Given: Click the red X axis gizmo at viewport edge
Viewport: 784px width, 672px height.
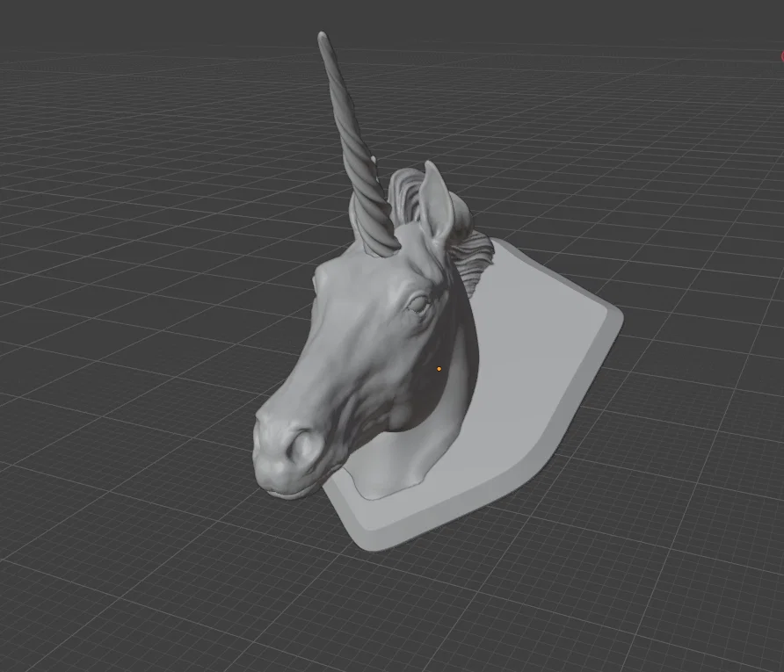Looking at the screenshot, I should pyautogui.click(x=782, y=56).
